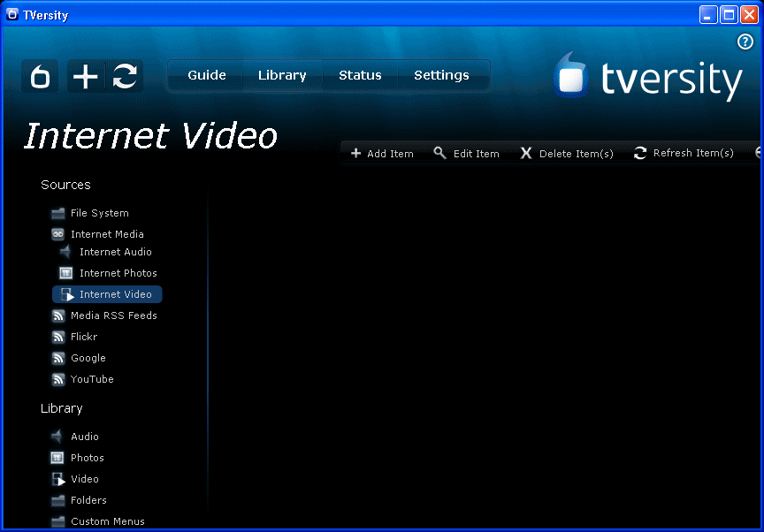Screen dimensions: 764x532
Task: Click the film icon next to library Video
Action: point(58,479)
